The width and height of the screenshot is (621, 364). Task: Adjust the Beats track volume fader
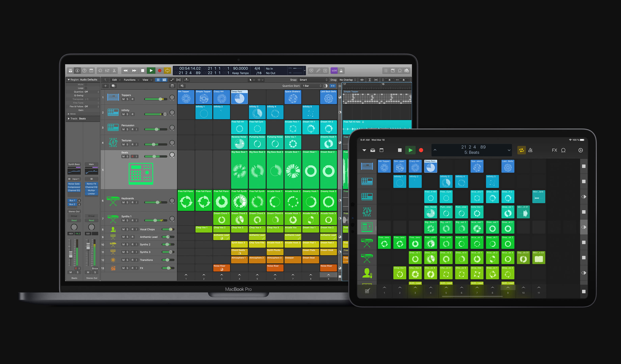click(x=154, y=156)
